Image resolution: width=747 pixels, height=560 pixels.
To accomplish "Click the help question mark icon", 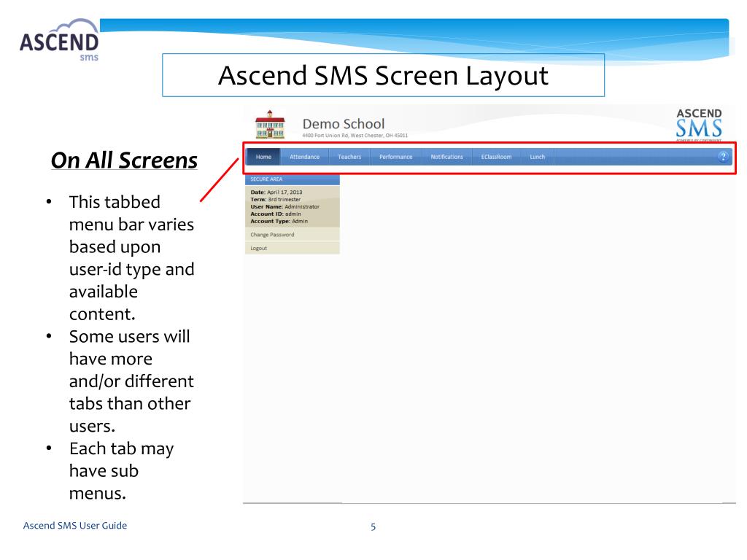I will tap(723, 156).
